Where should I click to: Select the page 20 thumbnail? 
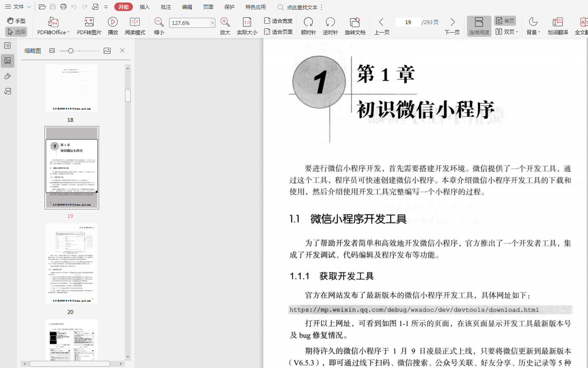pyautogui.click(x=72, y=263)
